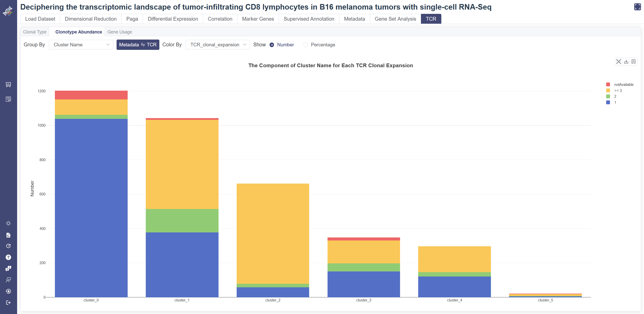644x314 pixels.
Task: Open the Differential Expression tab
Action: pos(173,19)
